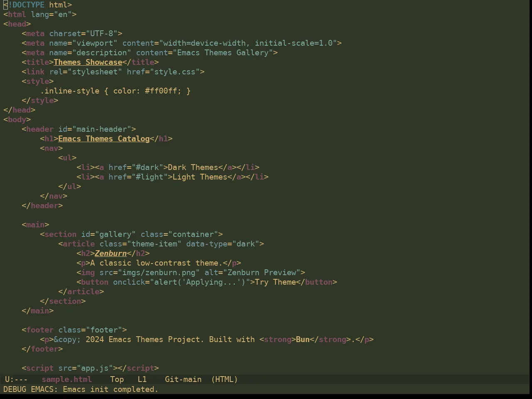Click the U:--- coding status in mode line
The image size is (532, 399).
tap(16, 379)
